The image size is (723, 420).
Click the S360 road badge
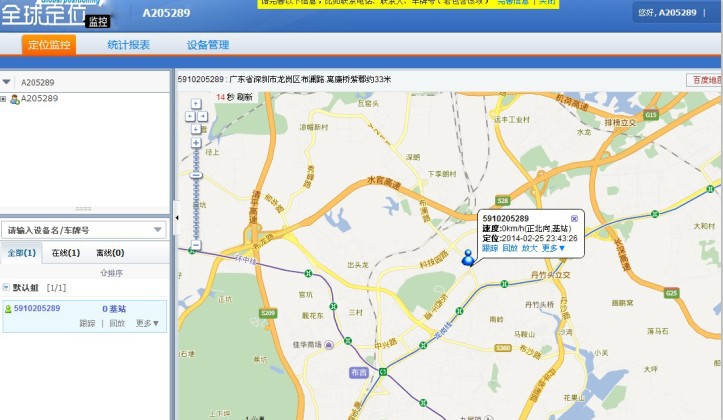pyautogui.click(x=503, y=348)
